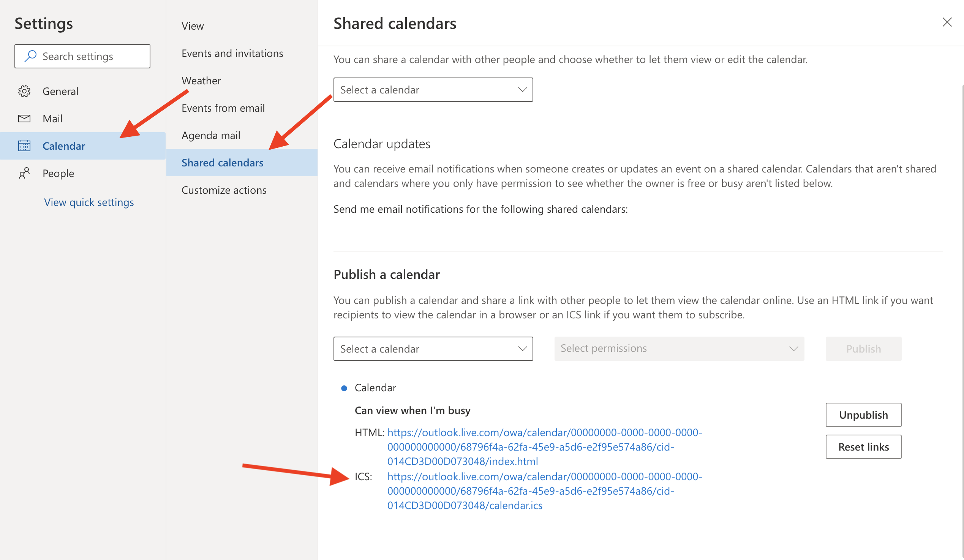Click the blue Calendar color dot

click(x=344, y=388)
